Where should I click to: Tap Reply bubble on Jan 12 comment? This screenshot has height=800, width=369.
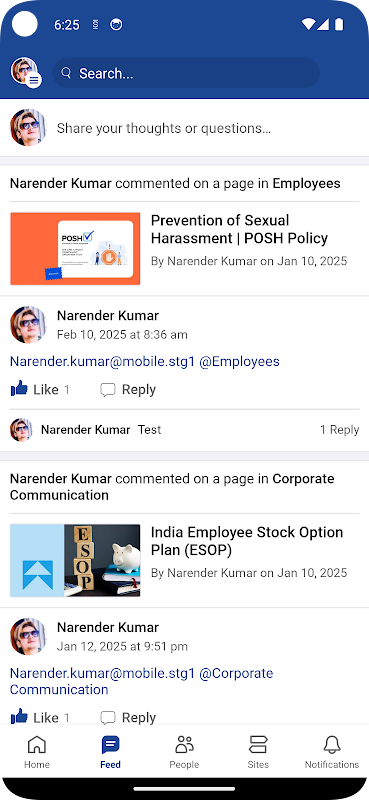tap(108, 717)
